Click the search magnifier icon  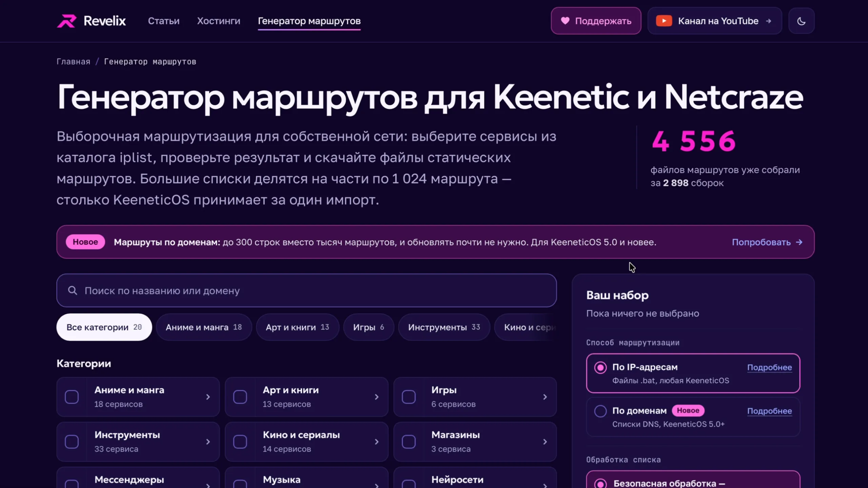pos(73,290)
